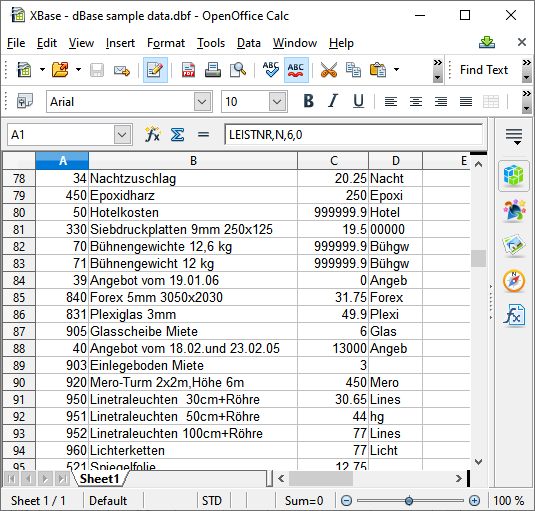The width and height of the screenshot is (535, 511).
Task: Align text right
Action: coord(441,102)
